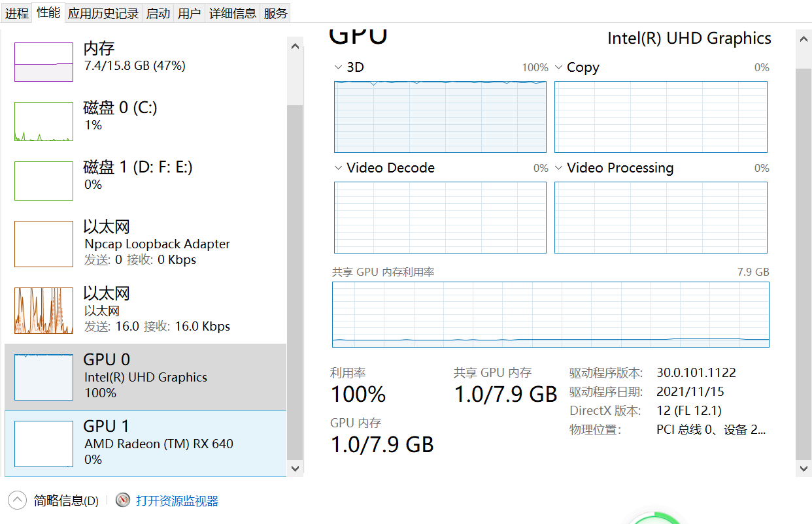
Task: Click the 简略信息(D) button
Action: coord(66,501)
